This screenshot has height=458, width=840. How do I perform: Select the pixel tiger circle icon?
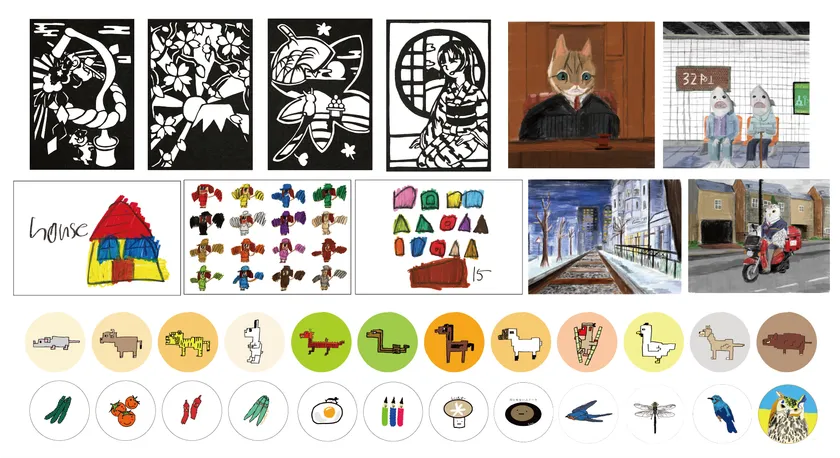[188, 342]
